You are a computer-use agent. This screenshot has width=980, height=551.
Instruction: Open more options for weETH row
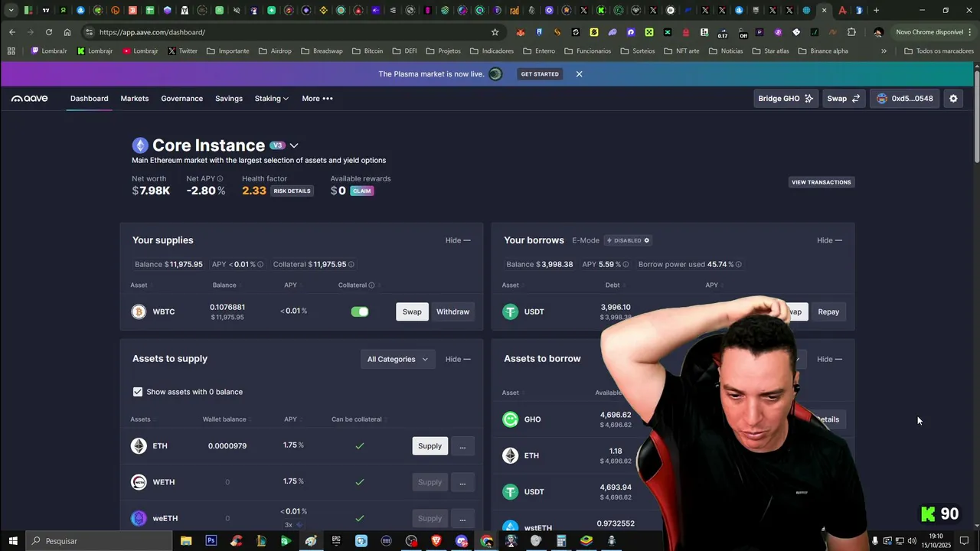pyautogui.click(x=462, y=518)
